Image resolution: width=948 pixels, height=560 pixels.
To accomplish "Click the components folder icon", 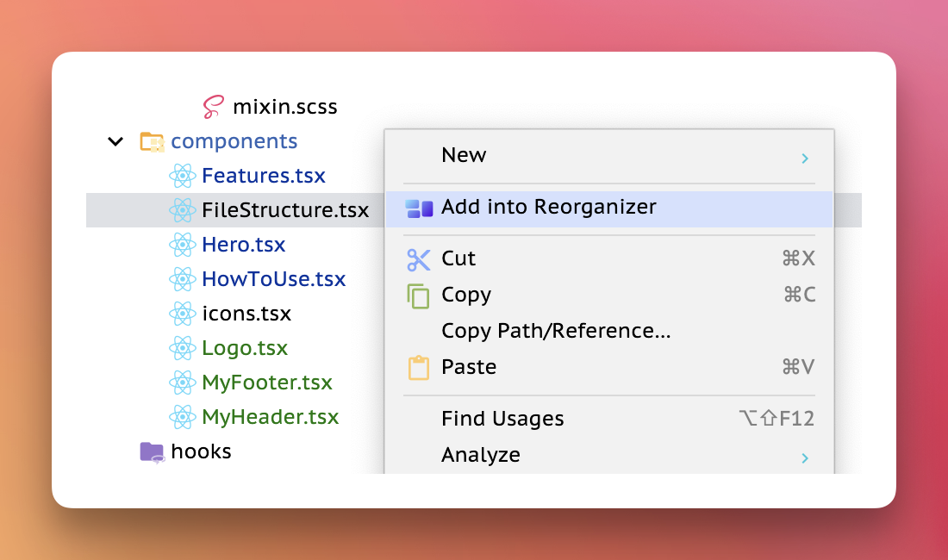I will click(152, 140).
